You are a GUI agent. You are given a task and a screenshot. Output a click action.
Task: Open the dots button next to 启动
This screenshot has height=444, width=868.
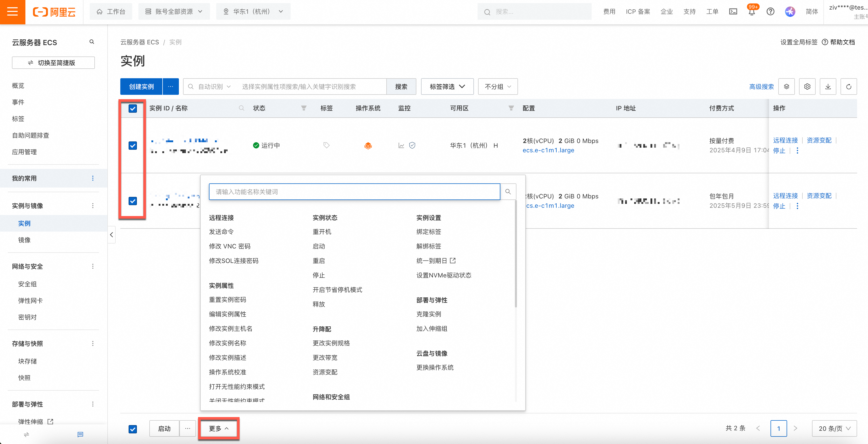(x=187, y=428)
